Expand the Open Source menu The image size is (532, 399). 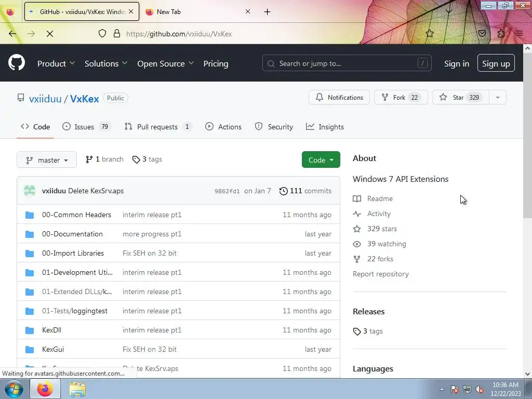coord(166,63)
